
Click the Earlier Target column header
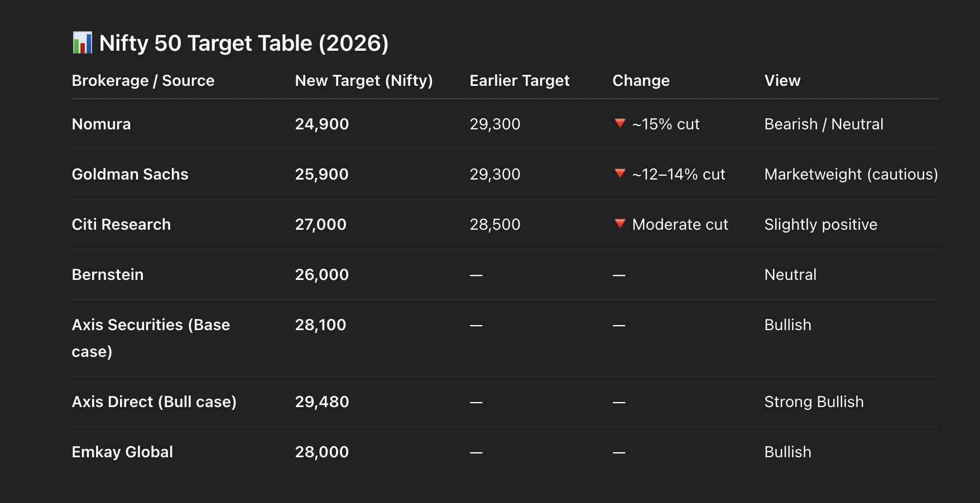519,80
